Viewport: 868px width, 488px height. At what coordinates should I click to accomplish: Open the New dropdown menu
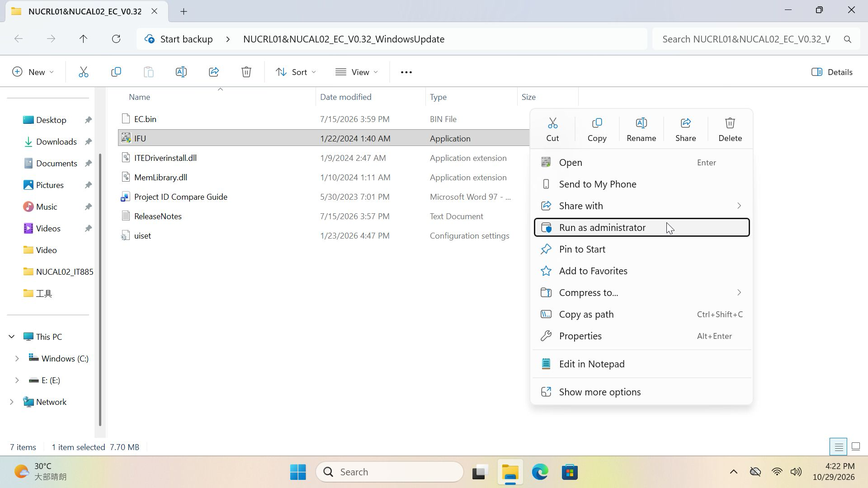coord(33,72)
